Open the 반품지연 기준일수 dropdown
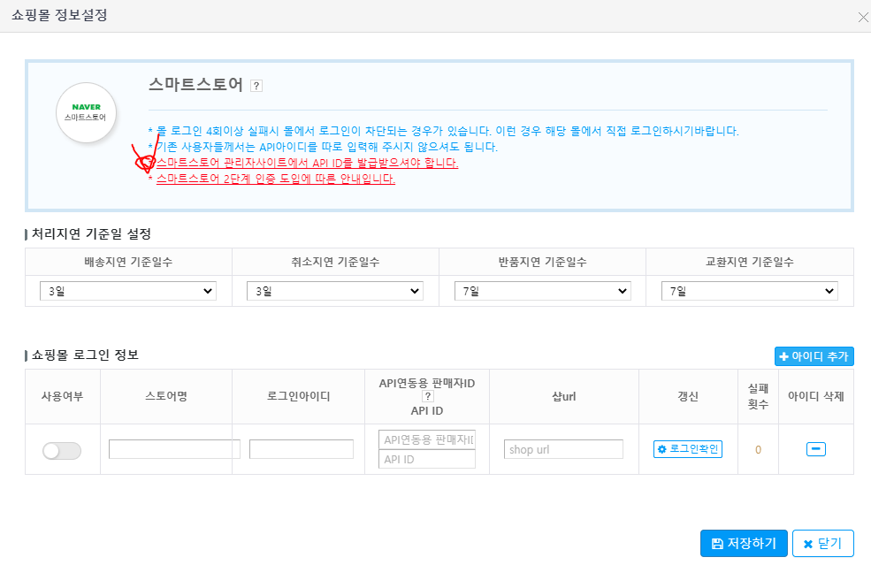This screenshot has width=871, height=588. coord(543,291)
